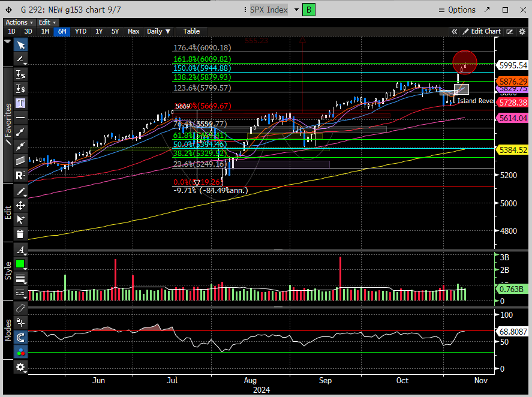The height and width of the screenshot is (397, 532).
Task: Click the pink 5614.04 price label
Action: (x=513, y=118)
